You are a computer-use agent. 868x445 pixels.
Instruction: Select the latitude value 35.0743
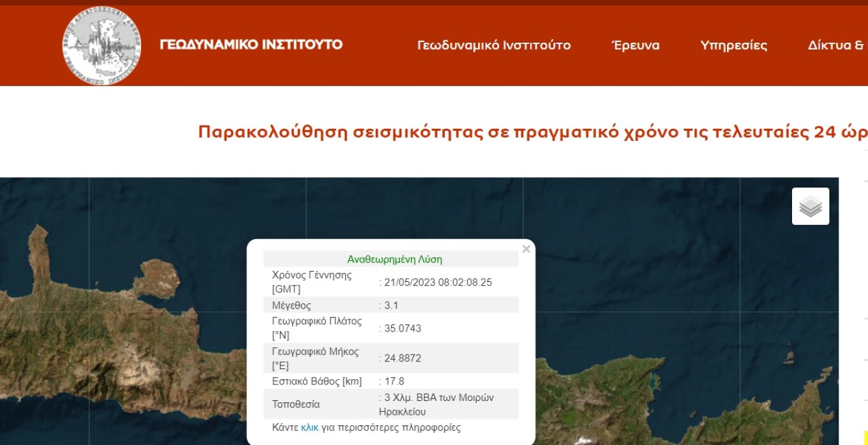pos(403,328)
